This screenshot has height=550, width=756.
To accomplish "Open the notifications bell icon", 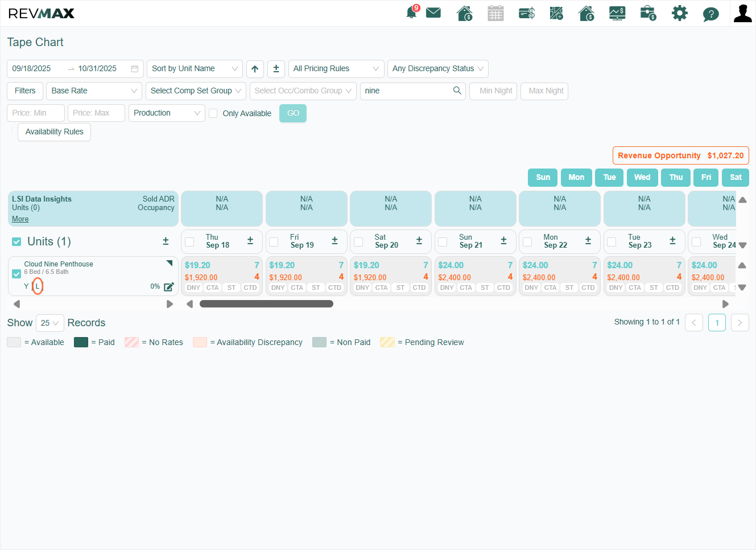I will 411,13.
